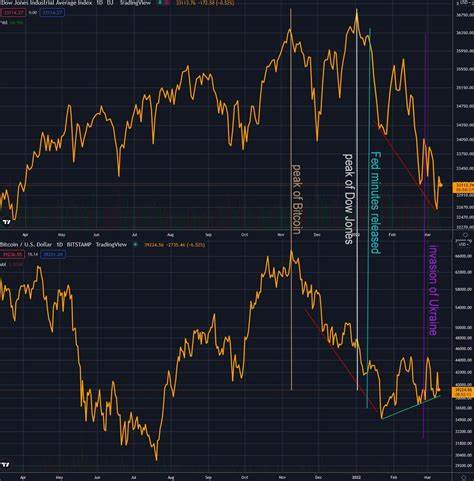
Task: Select the 'Fed minutes released' teal annotation
Action: (x=375, y=203)
